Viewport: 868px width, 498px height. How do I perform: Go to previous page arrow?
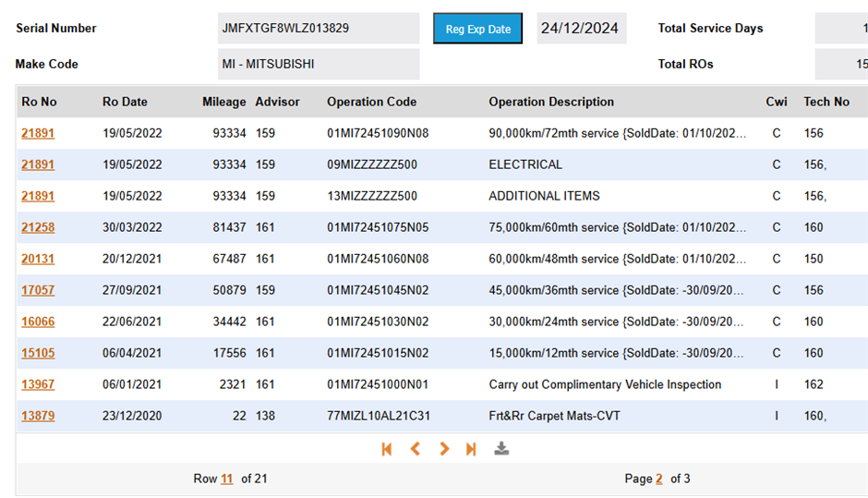(416, 449)
